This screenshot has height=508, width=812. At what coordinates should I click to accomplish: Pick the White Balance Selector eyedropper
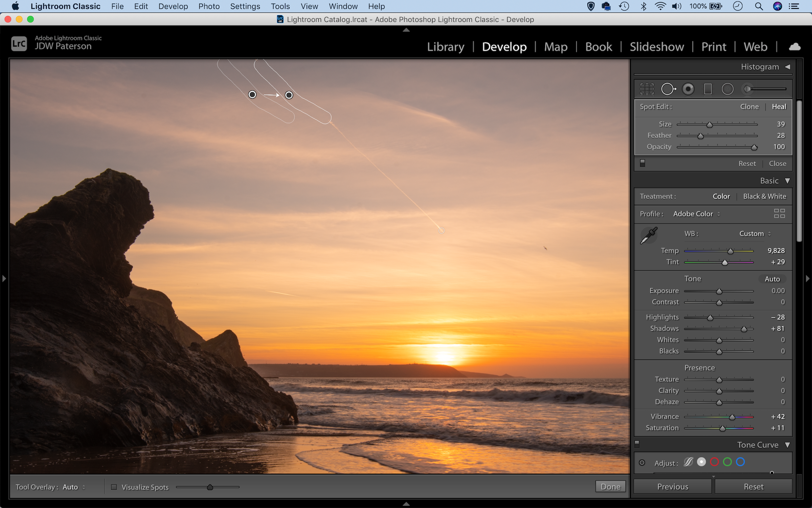click(649, 236)
